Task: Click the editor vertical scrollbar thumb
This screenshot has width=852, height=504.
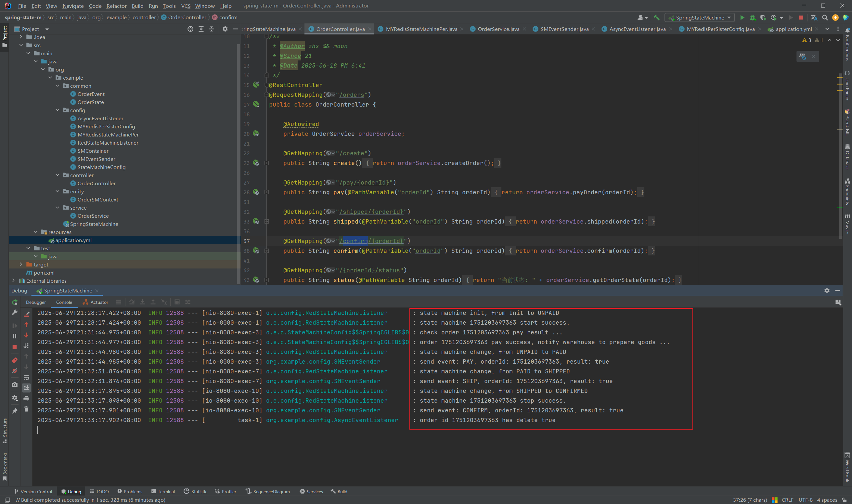Action: (840, 156)
